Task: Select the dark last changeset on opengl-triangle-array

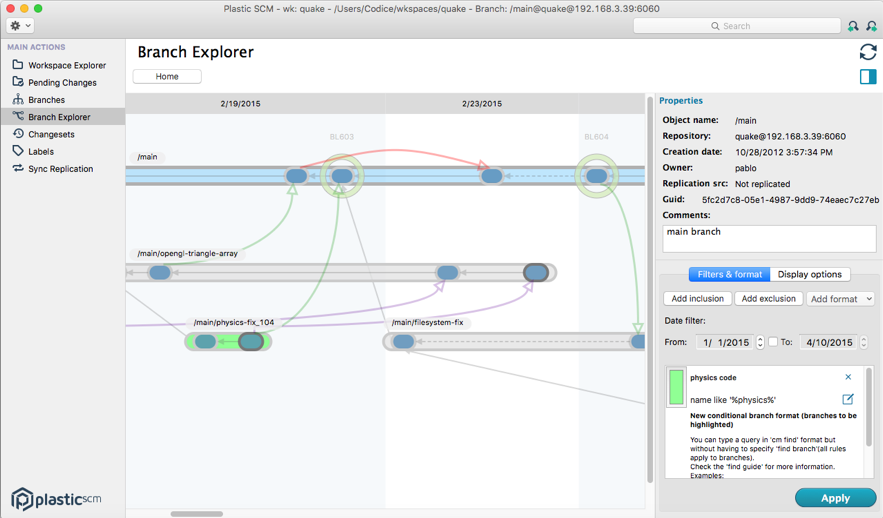Action: (x=536, y=273)
